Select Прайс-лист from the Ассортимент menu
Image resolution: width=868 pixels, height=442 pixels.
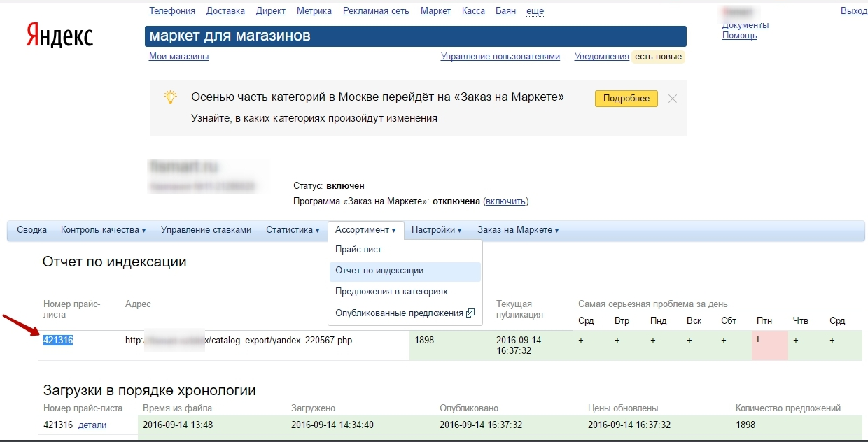coord(358,250)
